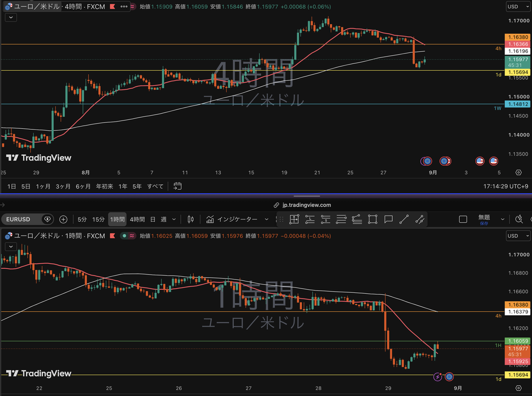
Task: Select the rectangle shape drawing tool
Action: click(373, 220)
